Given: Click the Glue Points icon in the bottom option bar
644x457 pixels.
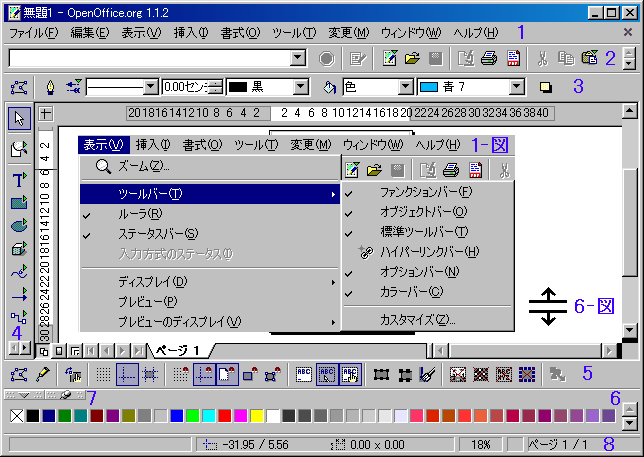Looking at the screenshot, I should pyautogui.click(x=42, y=374).
